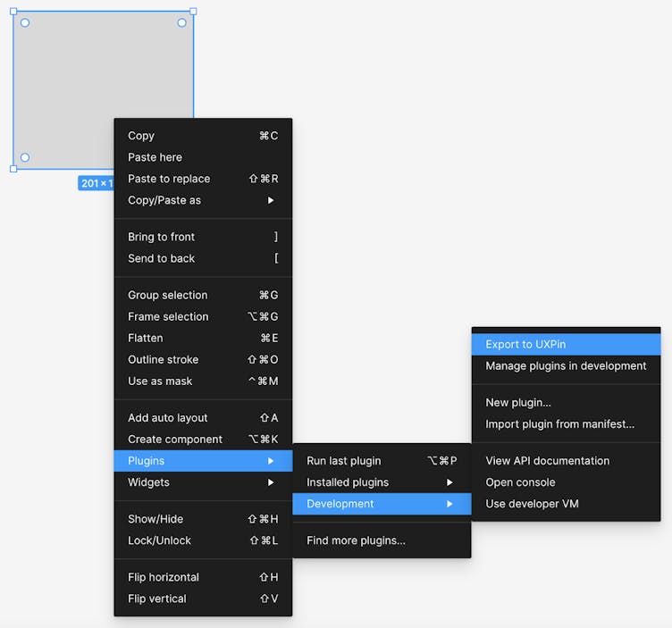Image resolution: width=672 pixels, height=628 pixels.
Task: Click Flip horizontal entry
Action: click(x=203, y=577)
